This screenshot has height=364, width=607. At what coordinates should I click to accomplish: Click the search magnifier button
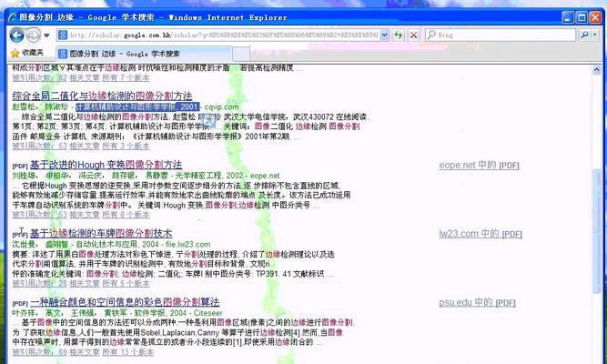[x=584, y=35]
